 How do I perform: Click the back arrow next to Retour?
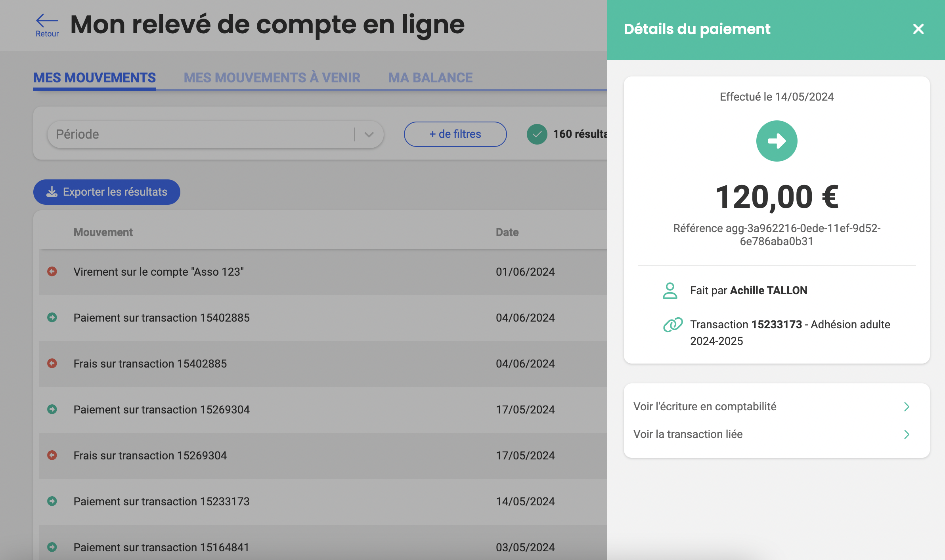(x=46, y=19)
